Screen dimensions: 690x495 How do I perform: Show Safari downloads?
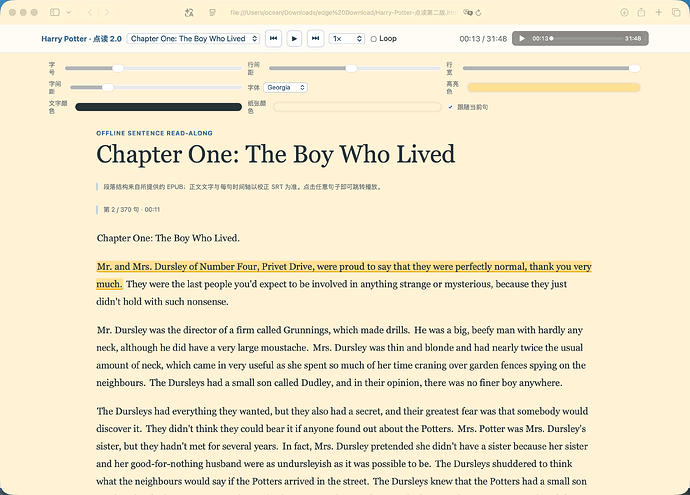(x=624, y=12)
